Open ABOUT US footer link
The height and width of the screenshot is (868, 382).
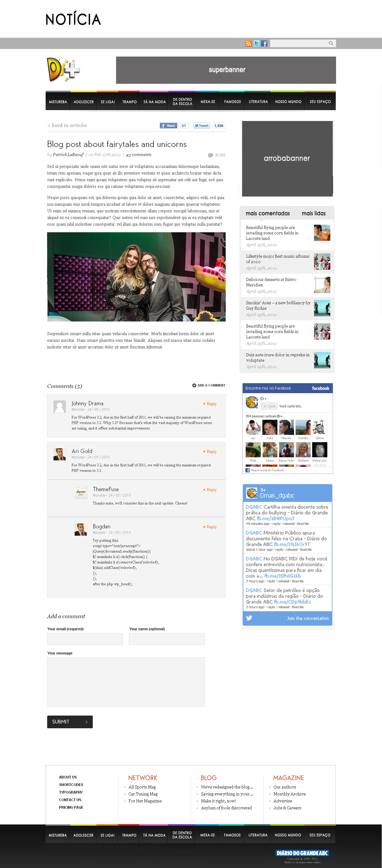tap(68, 777)
